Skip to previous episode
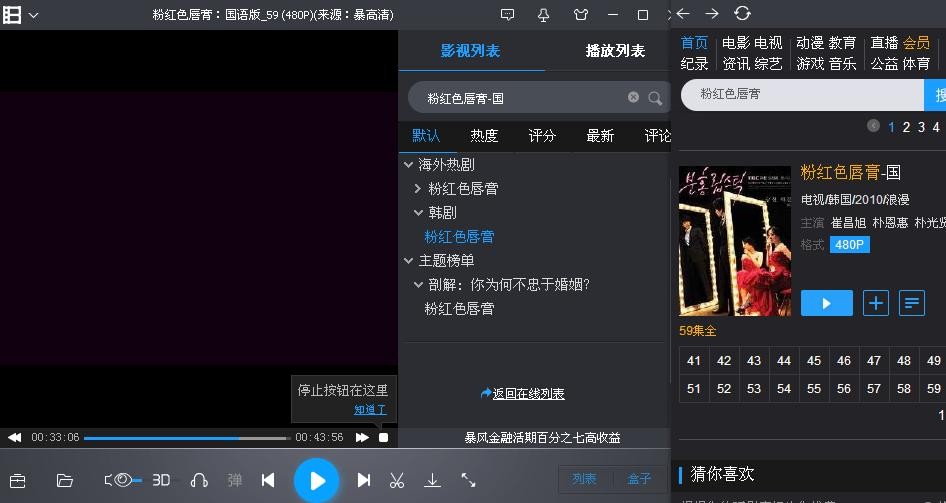This screenshot has height=503, width=946. (x=268, y=480)
